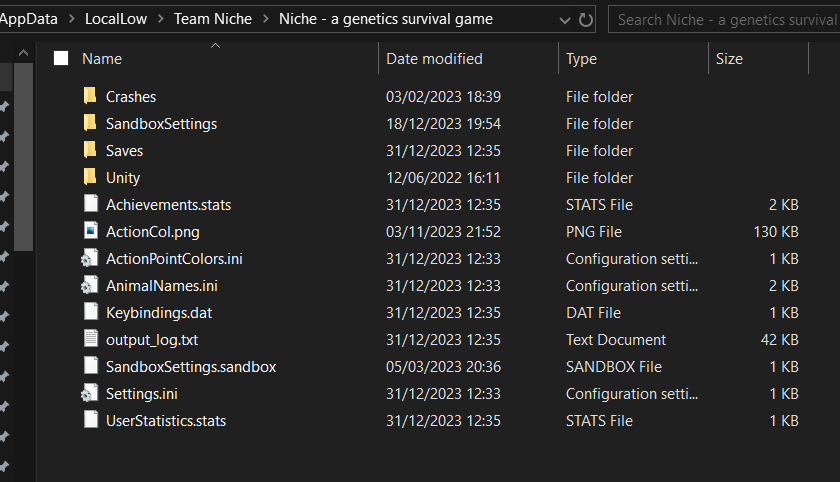The width and height of the screenshot is (840, 482).
Task: Refresh the folder with the reload icon
Action: coord(586,19)
